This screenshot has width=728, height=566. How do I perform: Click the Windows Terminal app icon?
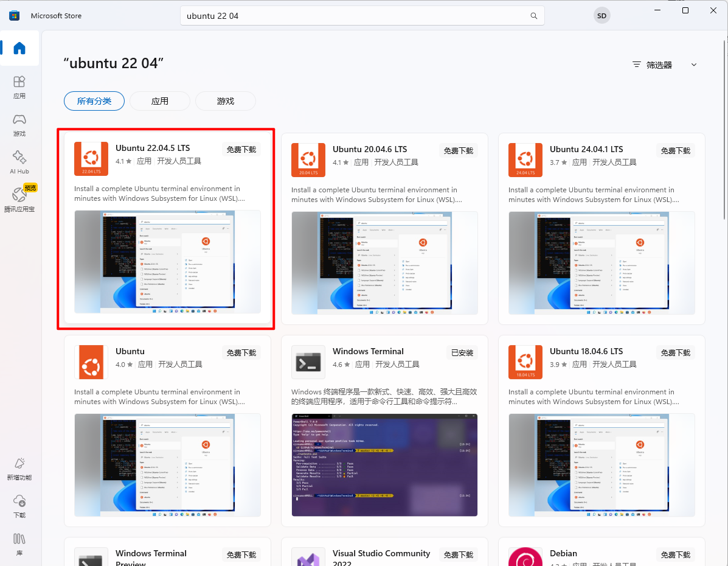[308, 362]
